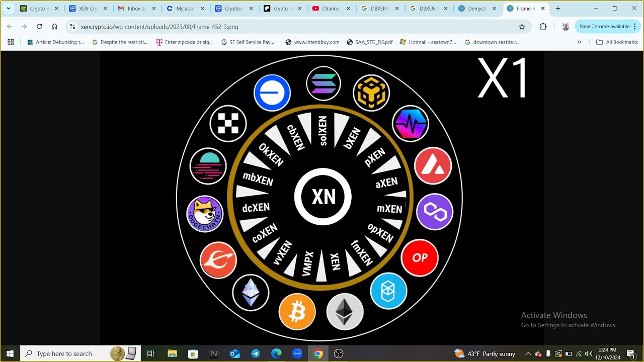
Task: Open the All Bookmarks folder
Action: (x=617, y=42)
